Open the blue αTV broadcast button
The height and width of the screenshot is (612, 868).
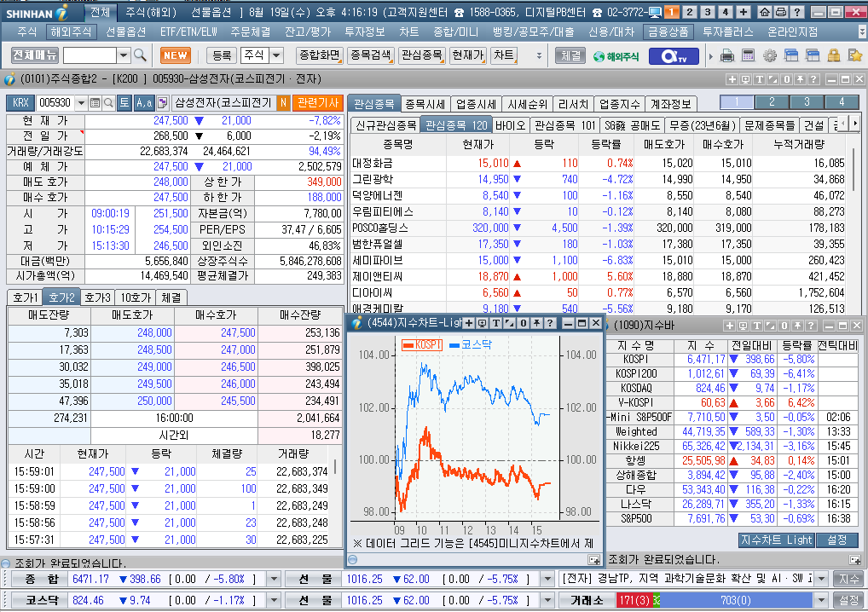coord(674,56)
